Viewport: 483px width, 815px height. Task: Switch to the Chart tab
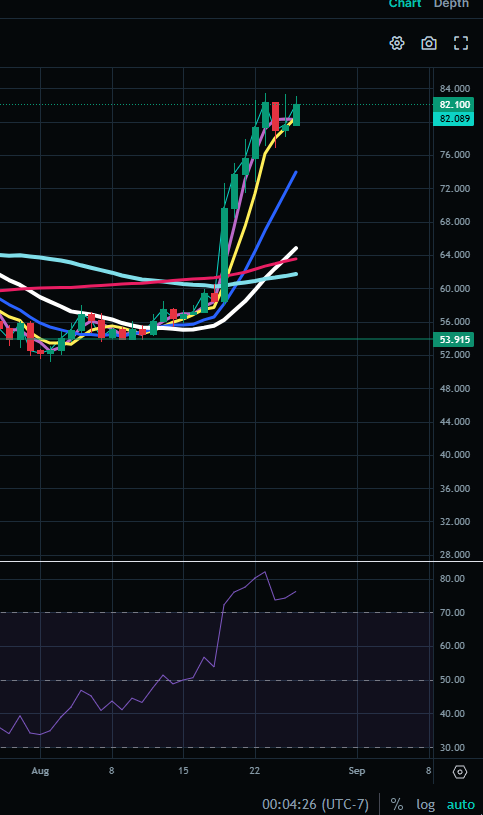click(x=405, y=4)
